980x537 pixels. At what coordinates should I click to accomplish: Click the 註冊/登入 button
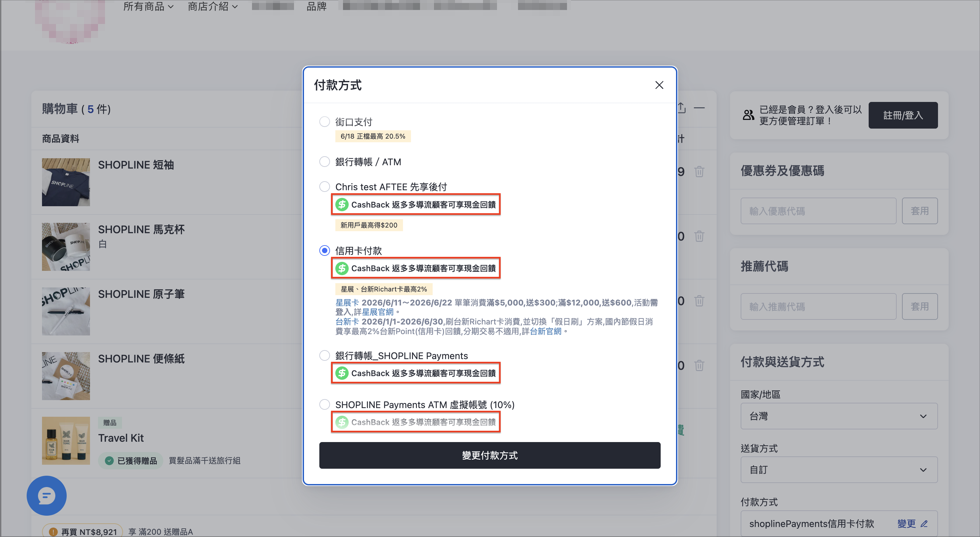(x=903, y=115)
